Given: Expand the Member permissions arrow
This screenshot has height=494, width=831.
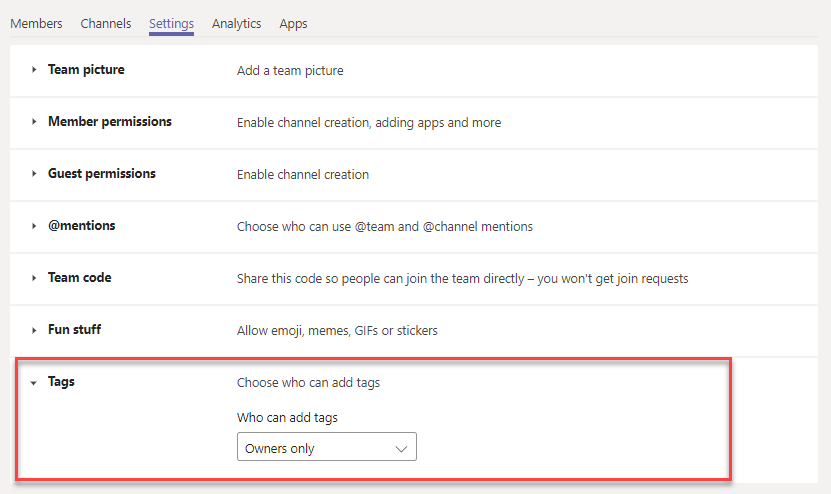Looking at the screenshot, I should click(34, 122).
